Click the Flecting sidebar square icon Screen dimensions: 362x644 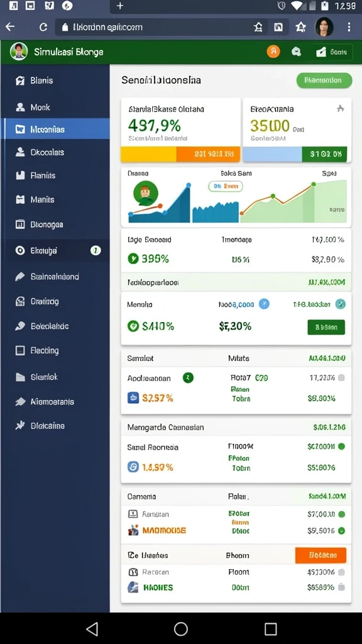20,350
